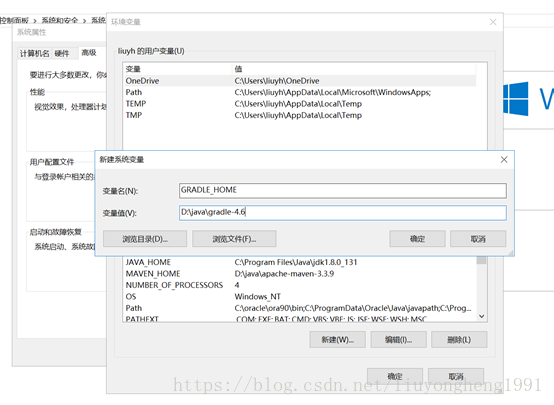Click the 变量值(V) input field

coord(342,213)
